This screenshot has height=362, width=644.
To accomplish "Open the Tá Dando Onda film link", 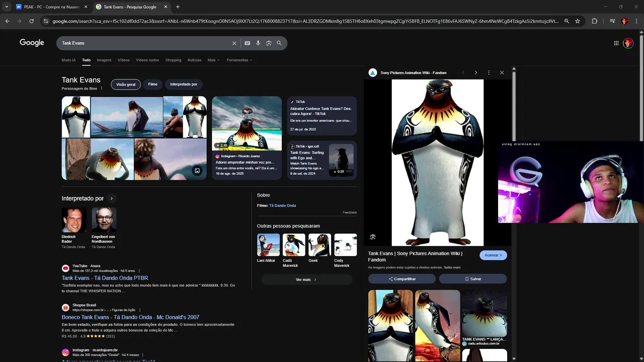I will (x=282, y=206).
